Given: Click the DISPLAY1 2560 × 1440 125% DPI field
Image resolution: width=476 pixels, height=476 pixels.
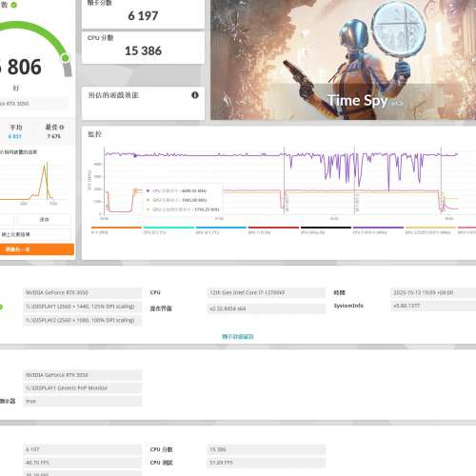Looking at the screenshot, I should tap(83, 307).
